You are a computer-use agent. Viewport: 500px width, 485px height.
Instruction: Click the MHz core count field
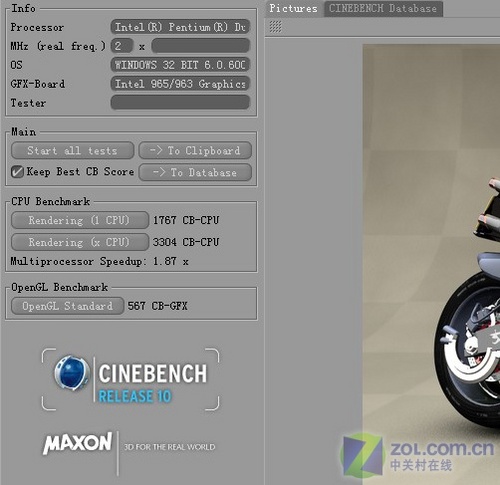coord(122,46)
